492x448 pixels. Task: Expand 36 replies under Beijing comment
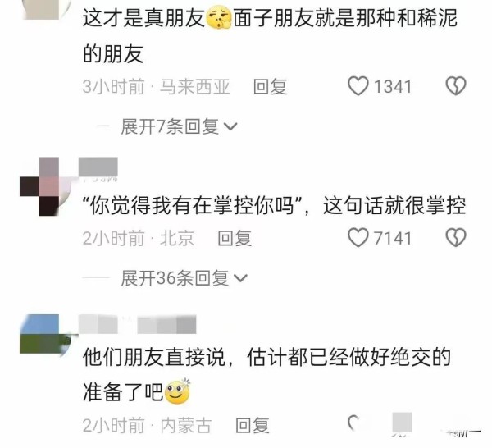[x=184, y=278]
